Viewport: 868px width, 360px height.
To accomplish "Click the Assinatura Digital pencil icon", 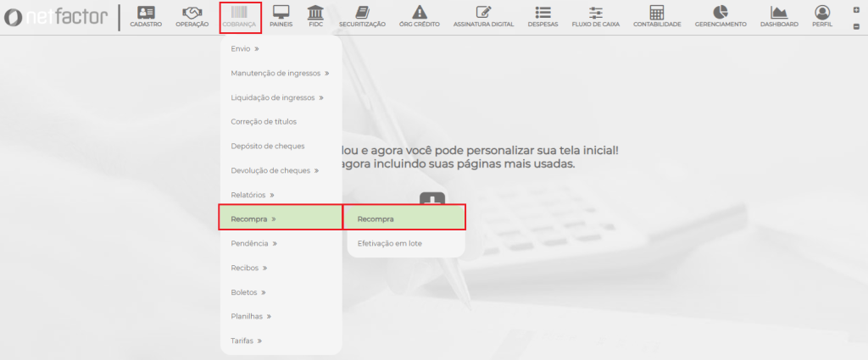I will pos(483,12).
